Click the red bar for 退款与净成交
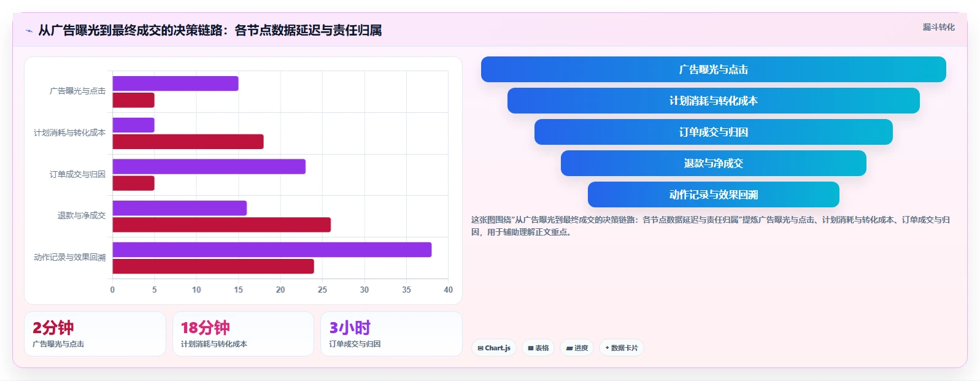This screenshot has height=381, width=980. pos(222,225)
